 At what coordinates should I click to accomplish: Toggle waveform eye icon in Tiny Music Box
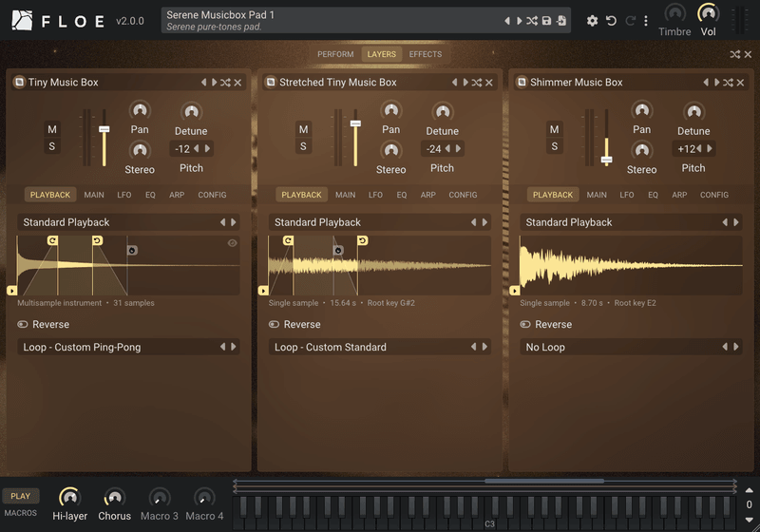click(233, 243)
